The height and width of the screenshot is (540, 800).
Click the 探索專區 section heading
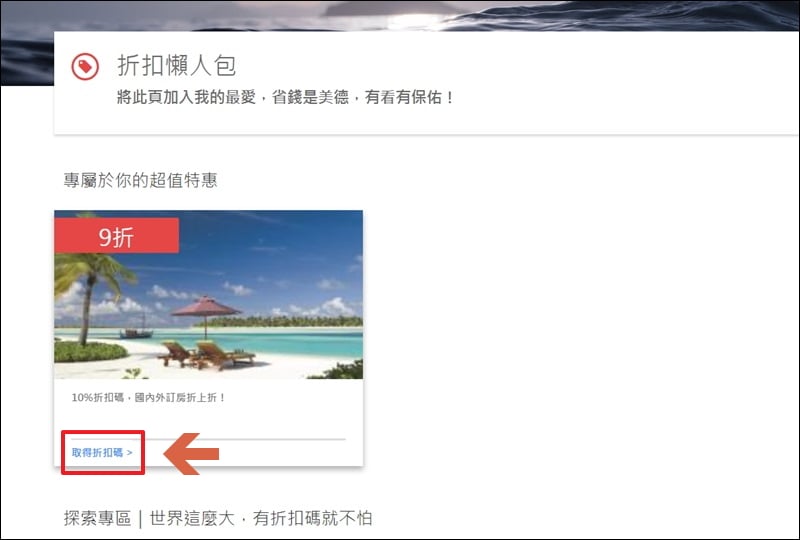pos(97,518)
